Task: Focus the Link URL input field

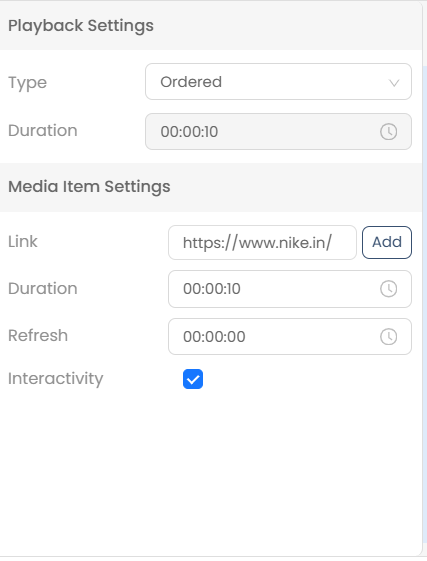Action: [262, 243]
